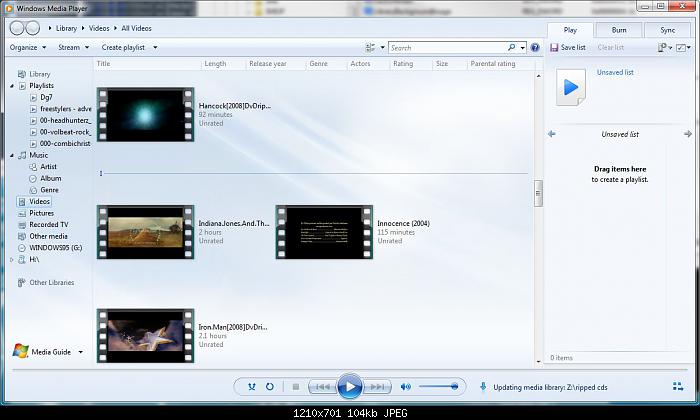Select the Iron Man video thumbnail
The width and height of the screenshot is (700, 420).
coord(146,336)
